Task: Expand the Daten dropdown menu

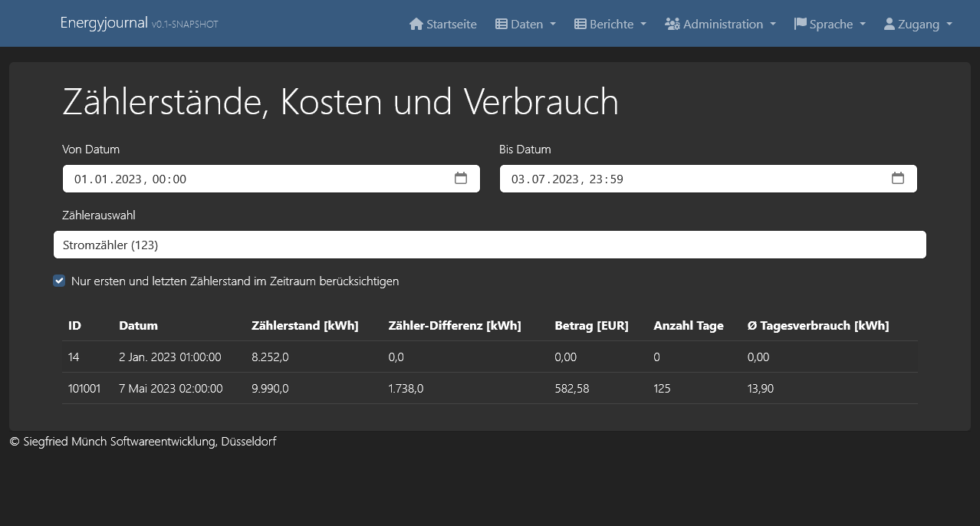Action: point(525,24)
